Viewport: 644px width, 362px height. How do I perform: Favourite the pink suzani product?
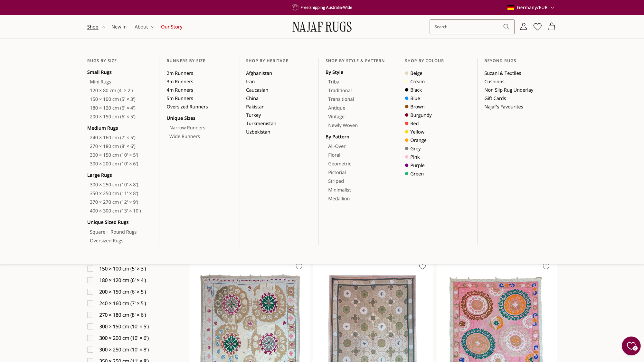546,266
